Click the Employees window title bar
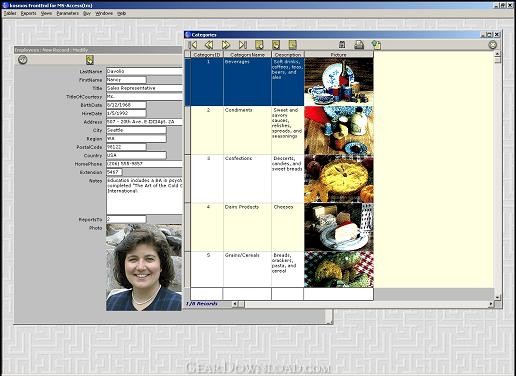The height and width of the screenshot is (376, 516). click(98, 50)
